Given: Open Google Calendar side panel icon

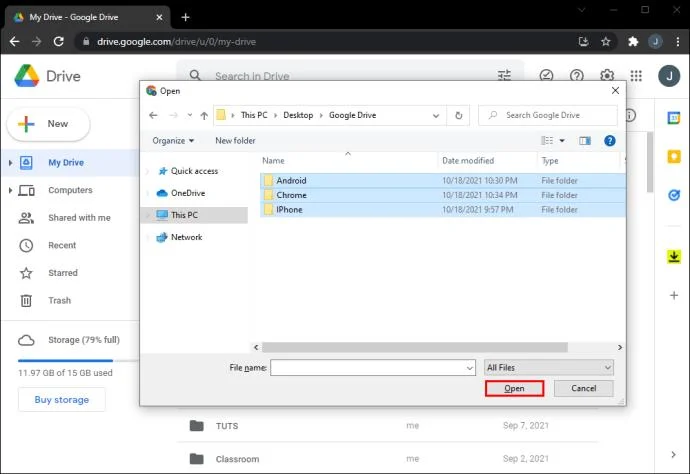Looking at the screenshot, I should tap(674, 118).
